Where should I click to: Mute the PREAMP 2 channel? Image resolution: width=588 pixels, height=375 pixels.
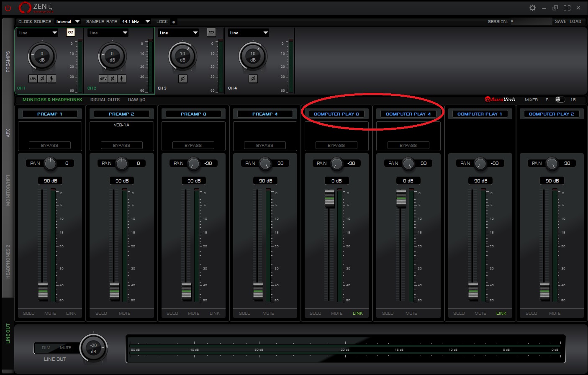coord(125,313)
